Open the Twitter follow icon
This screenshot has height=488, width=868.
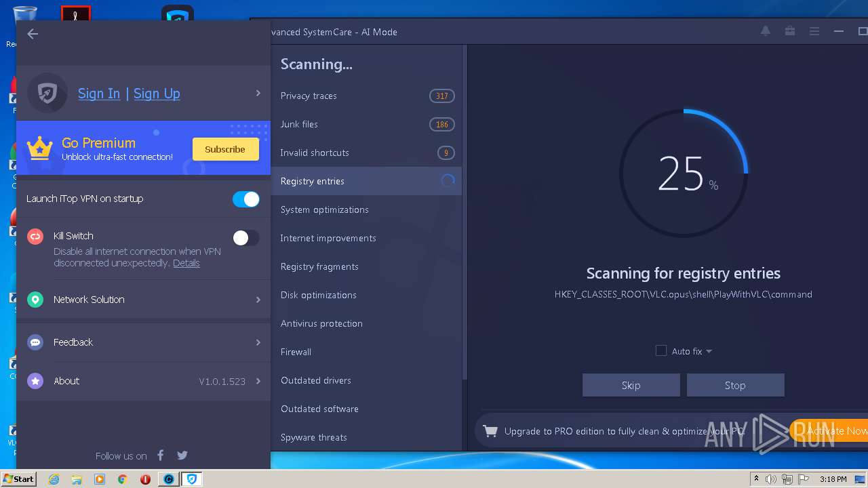click(x=182, y=455)
